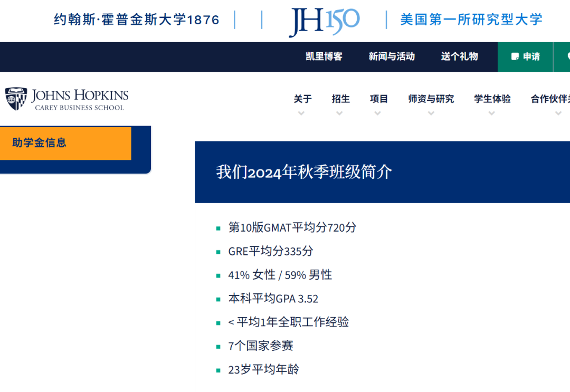The width and height of the screenshot is (570, 392).
Task: Open the 学生体验 menu
Action: (492, 99)
